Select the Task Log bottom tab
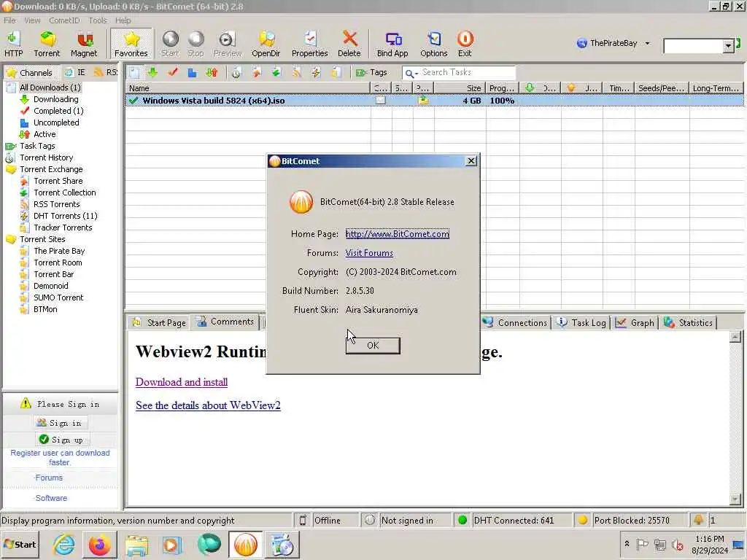 point(581,323)
